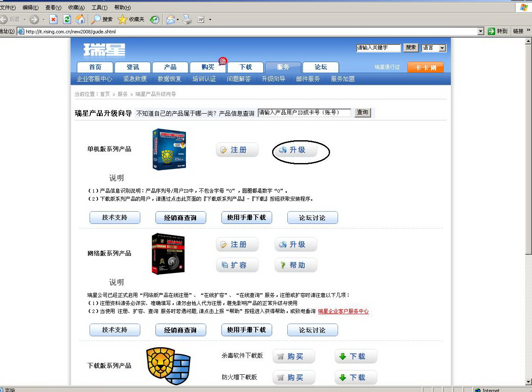
Task: Stop page loading with red X icon
Action: 53,19
